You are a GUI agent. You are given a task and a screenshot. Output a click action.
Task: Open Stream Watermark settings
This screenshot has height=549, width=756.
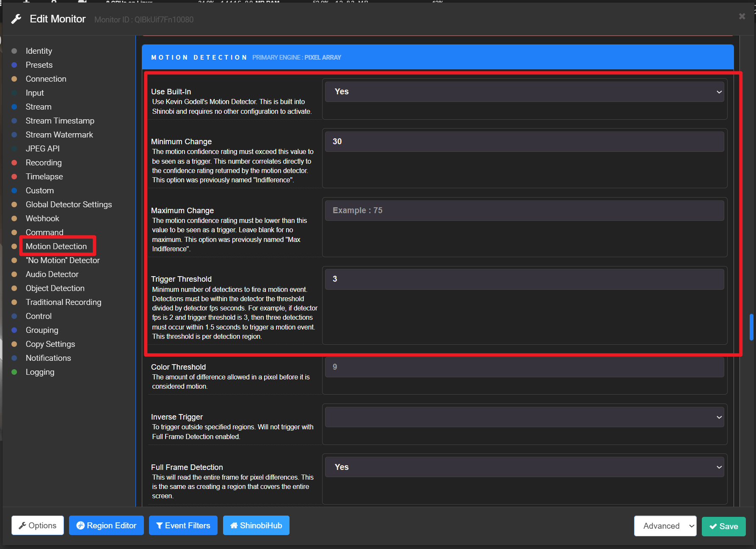click(x=59, y=135)
